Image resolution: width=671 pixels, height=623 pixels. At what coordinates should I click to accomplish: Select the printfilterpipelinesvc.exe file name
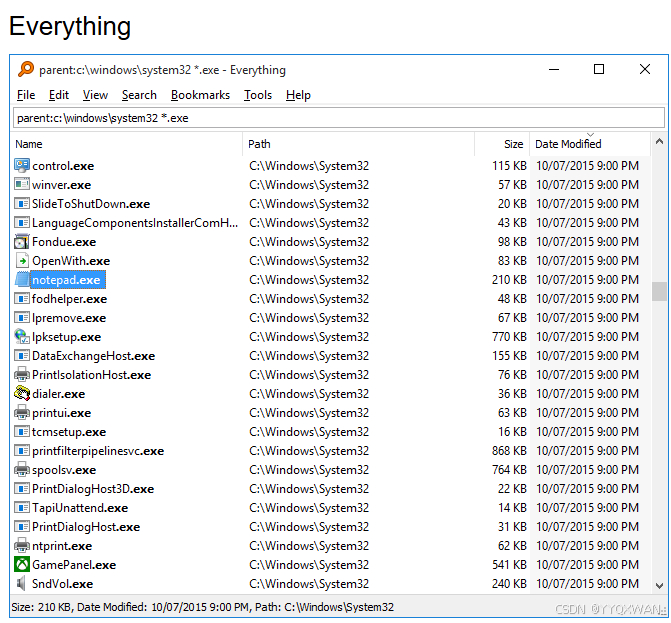point(98,451)
